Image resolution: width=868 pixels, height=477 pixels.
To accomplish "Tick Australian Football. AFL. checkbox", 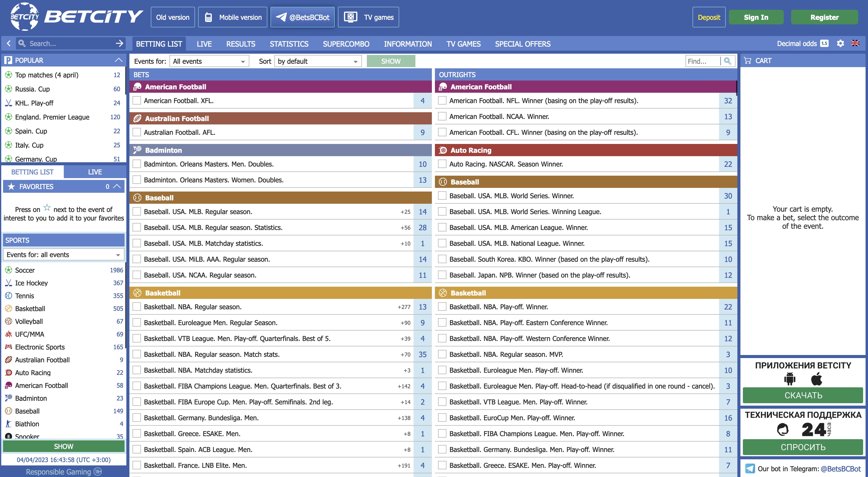I will [136, 132].
